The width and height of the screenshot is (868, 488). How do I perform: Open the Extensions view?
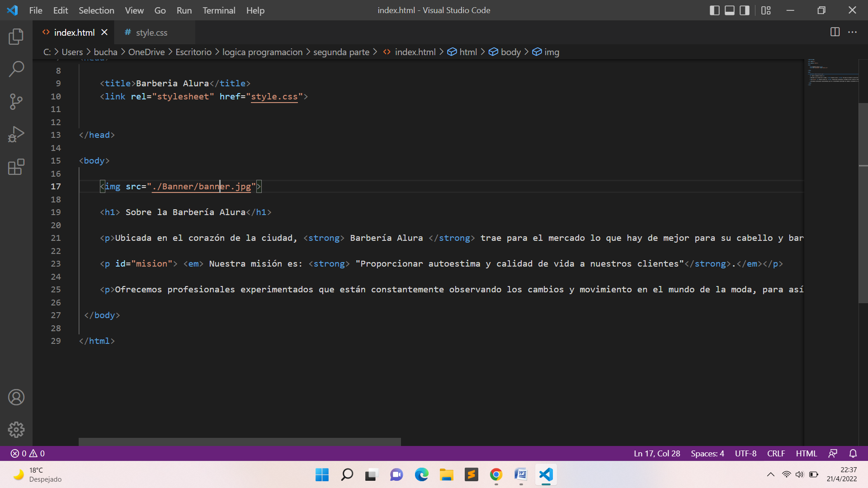pyautogui.click(x=16, y=167)
